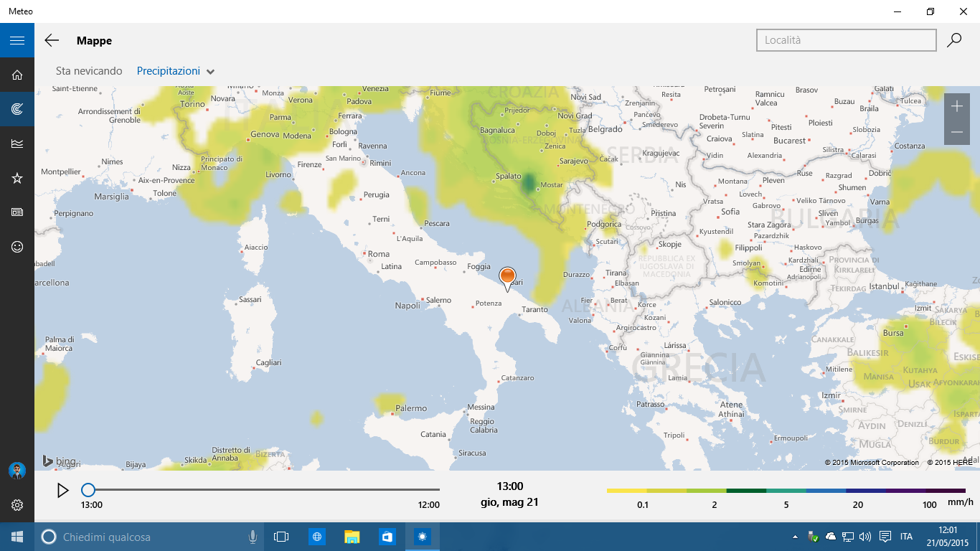Viewport: 980px width, 551px height.
Task: Click Palermo city label on map
Action: pyautogui.click(x=411, y=408)
